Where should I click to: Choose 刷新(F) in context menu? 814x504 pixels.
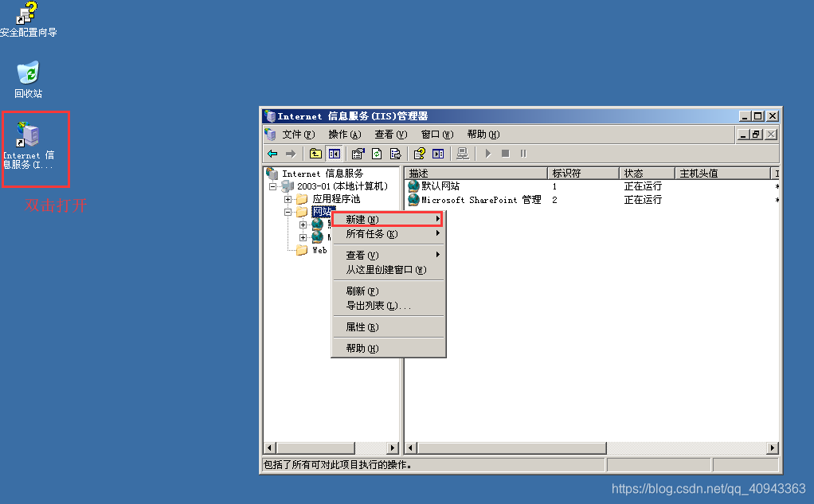389,291
